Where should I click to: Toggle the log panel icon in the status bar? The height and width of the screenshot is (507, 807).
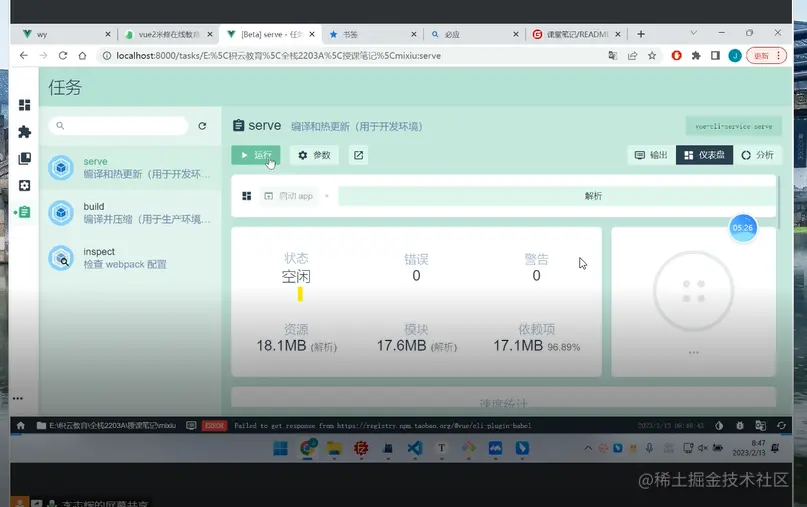[x=191, y=425]
